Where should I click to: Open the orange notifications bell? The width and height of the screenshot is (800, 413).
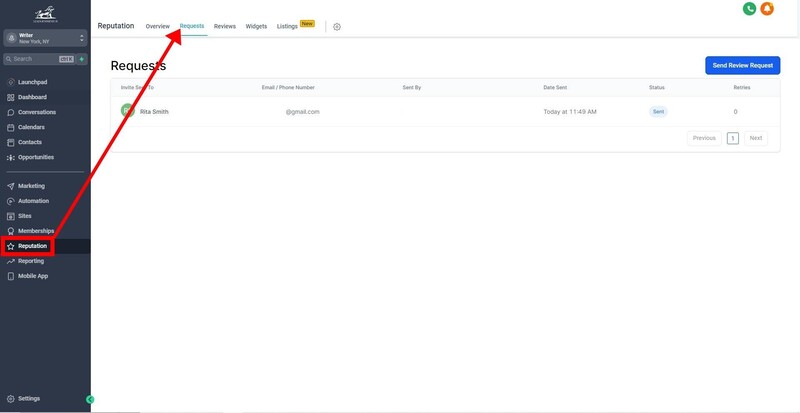pos(767,9)
